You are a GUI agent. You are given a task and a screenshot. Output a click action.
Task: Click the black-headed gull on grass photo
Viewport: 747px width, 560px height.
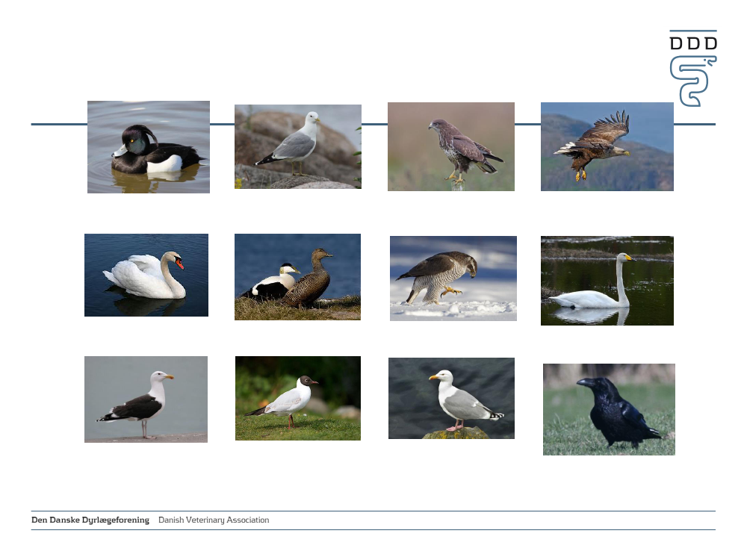coord(298,398)
